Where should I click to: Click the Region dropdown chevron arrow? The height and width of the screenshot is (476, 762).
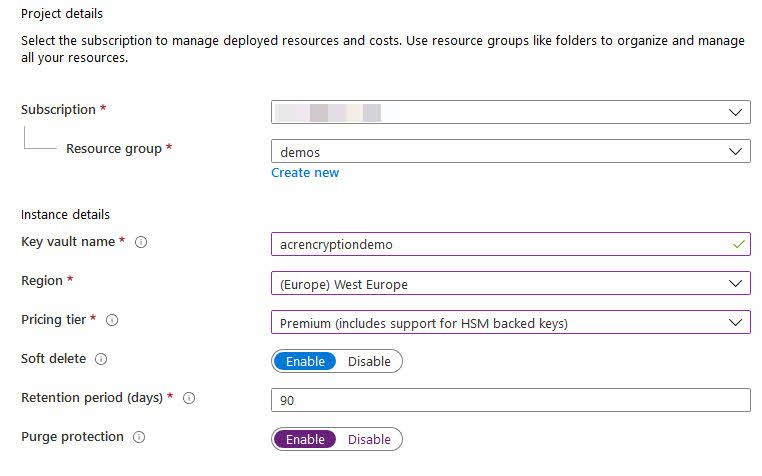pyautogui.click(x=736, y=283)
